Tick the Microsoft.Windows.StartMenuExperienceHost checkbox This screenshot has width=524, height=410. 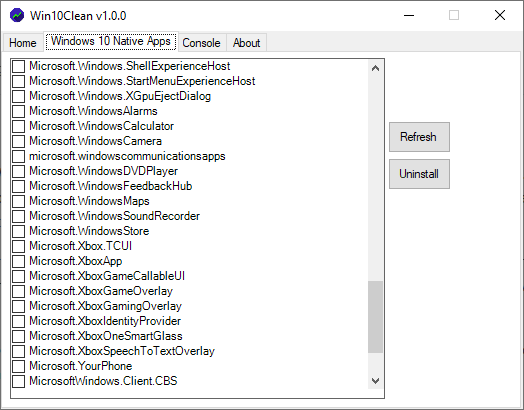[x=18, y=81]
